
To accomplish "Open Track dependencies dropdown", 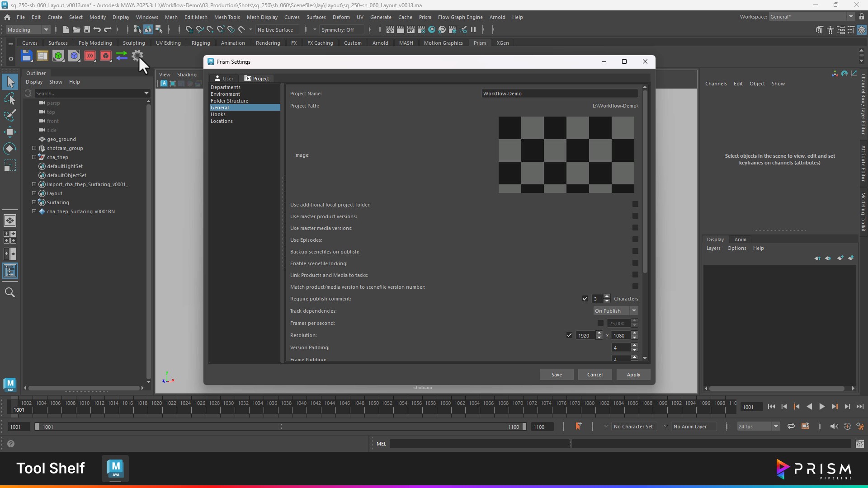I will point(615,311).
